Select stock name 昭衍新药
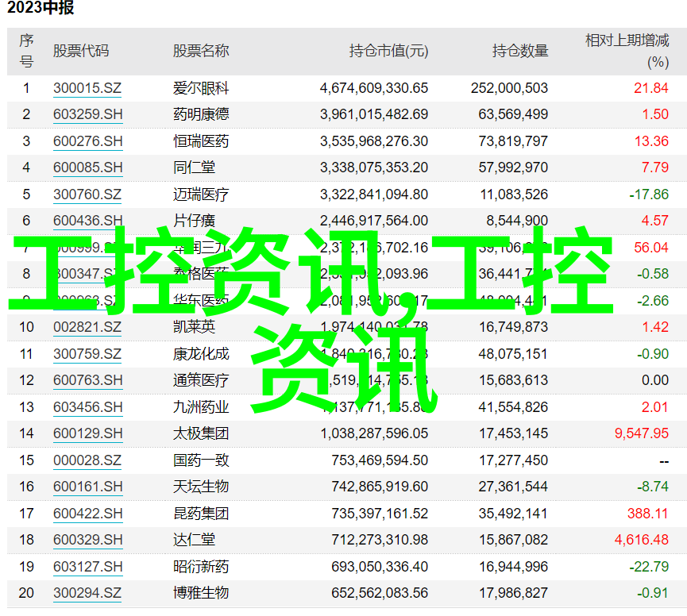 pos(201,567)
